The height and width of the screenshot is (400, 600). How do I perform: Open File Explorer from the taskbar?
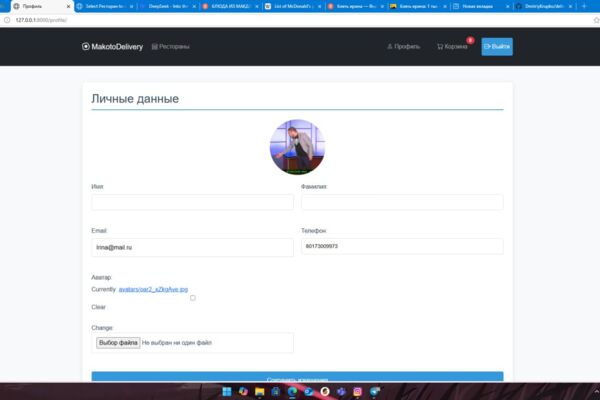tap(259, 391)
